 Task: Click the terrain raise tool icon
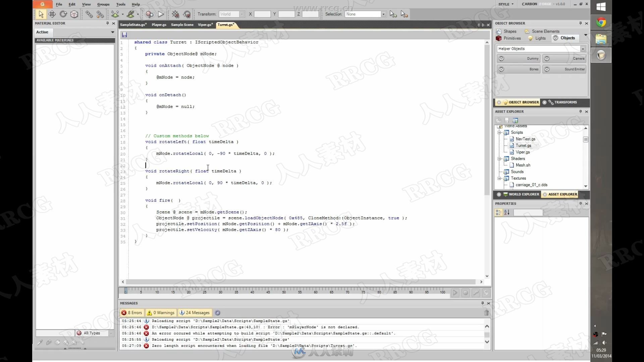tap(115, 14)
